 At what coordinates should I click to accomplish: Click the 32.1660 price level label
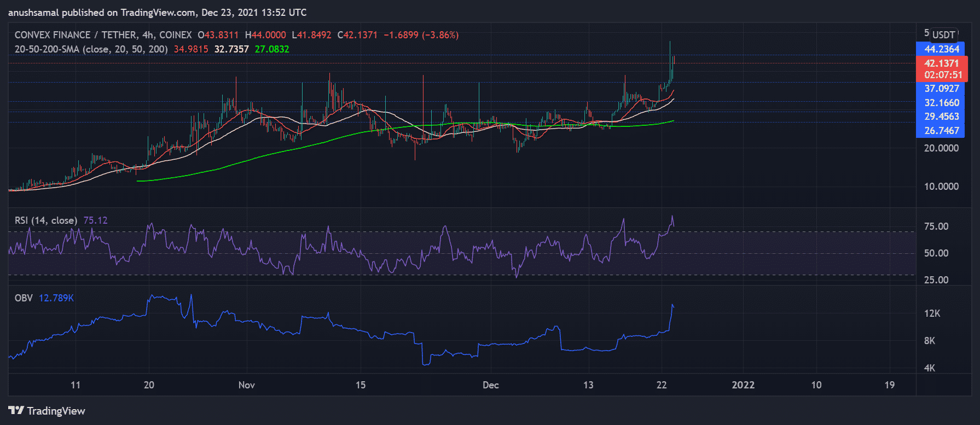coord(941,103)
